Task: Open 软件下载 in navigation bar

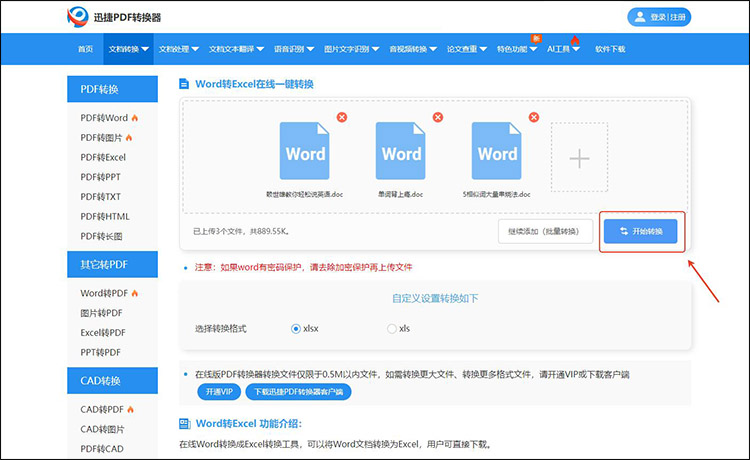Action: pos(610,49)
